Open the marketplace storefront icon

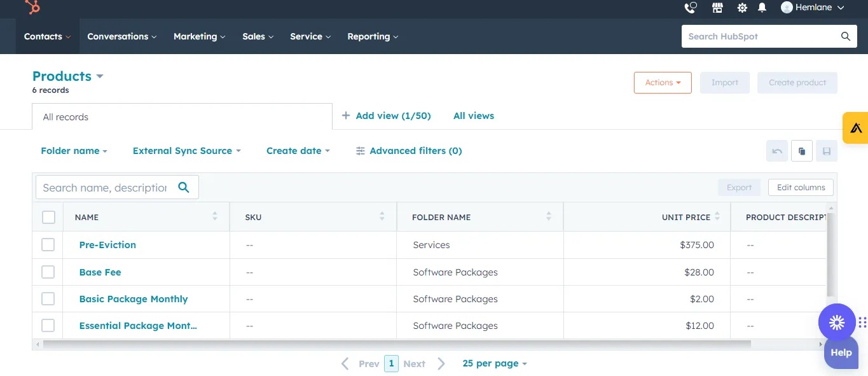pos(717,8)
